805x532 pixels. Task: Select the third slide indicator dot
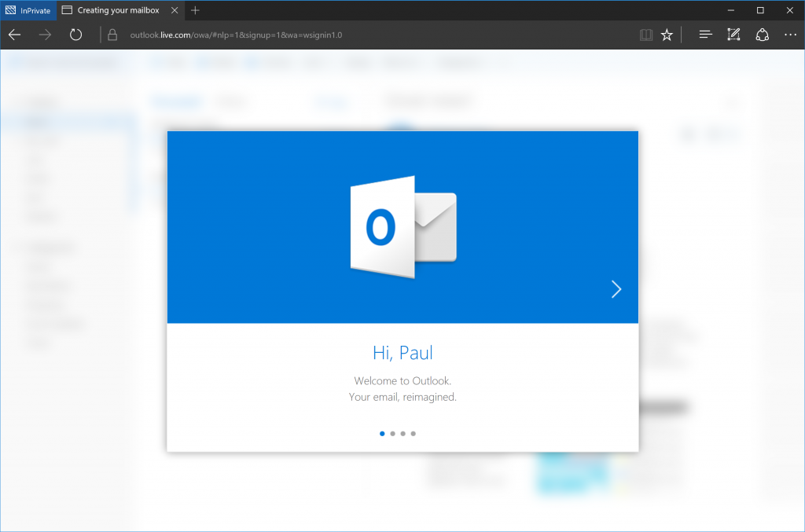(403, 434)
